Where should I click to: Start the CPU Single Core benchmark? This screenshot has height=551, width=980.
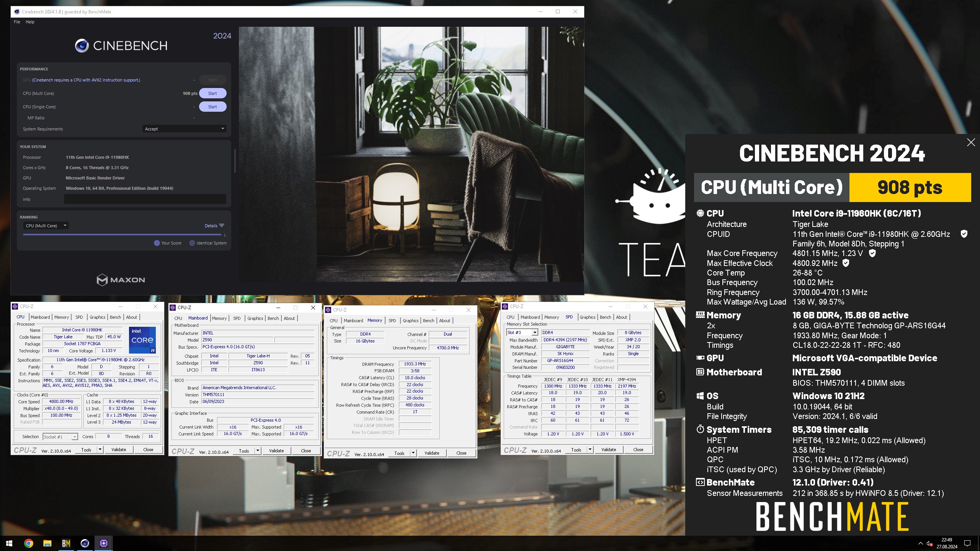[x=212, y=107]
